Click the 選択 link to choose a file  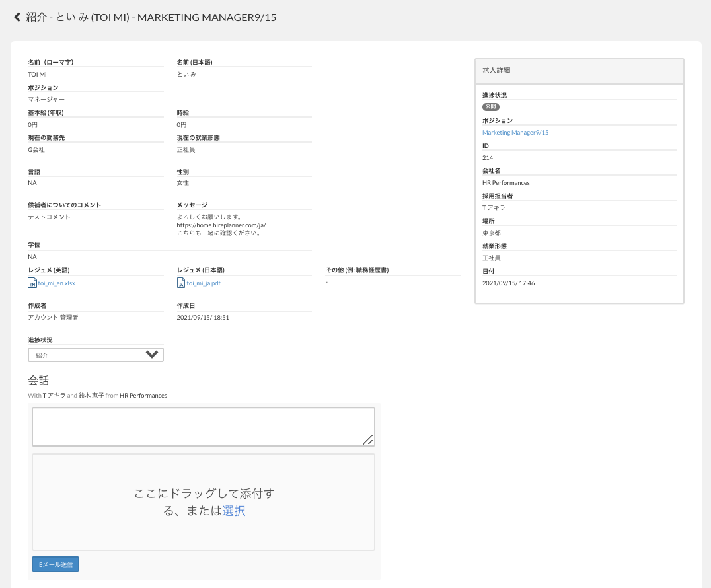[x=234, y=511]
